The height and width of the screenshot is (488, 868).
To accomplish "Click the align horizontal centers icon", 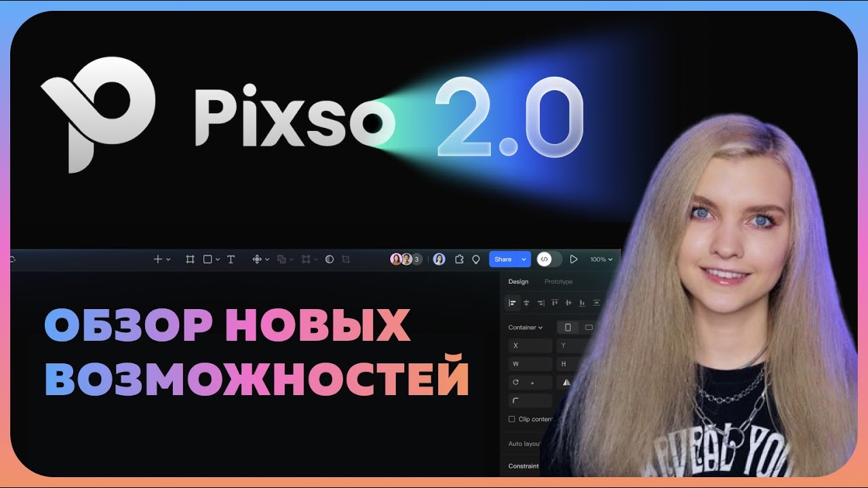I will pos(526,303).
